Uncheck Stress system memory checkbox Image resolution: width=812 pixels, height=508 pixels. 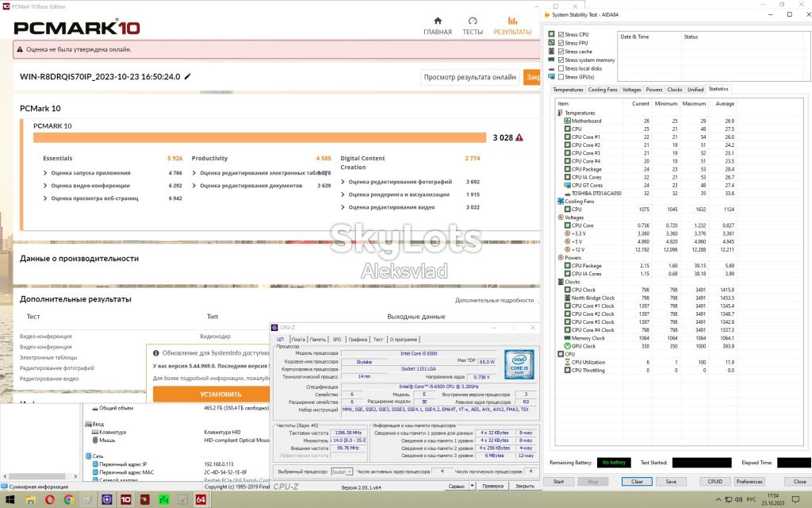(561, 60)
